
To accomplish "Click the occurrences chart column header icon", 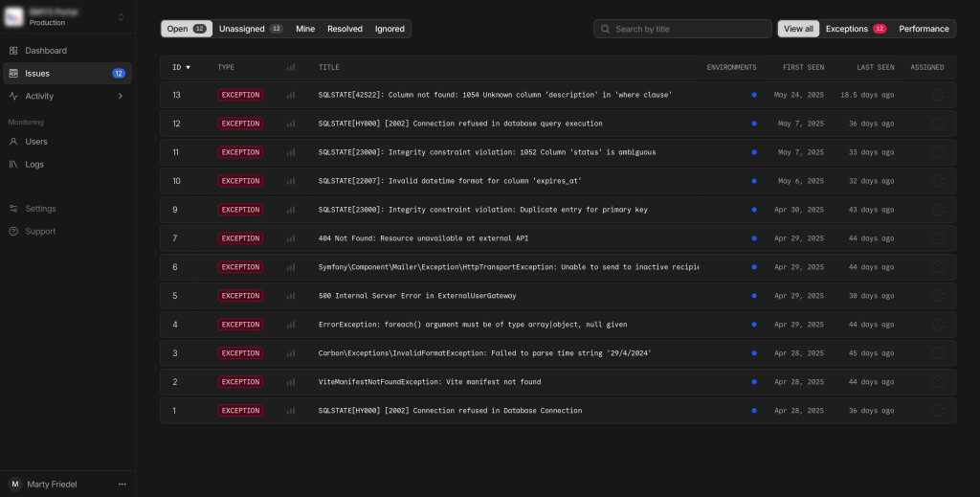I will pos(291,68).
